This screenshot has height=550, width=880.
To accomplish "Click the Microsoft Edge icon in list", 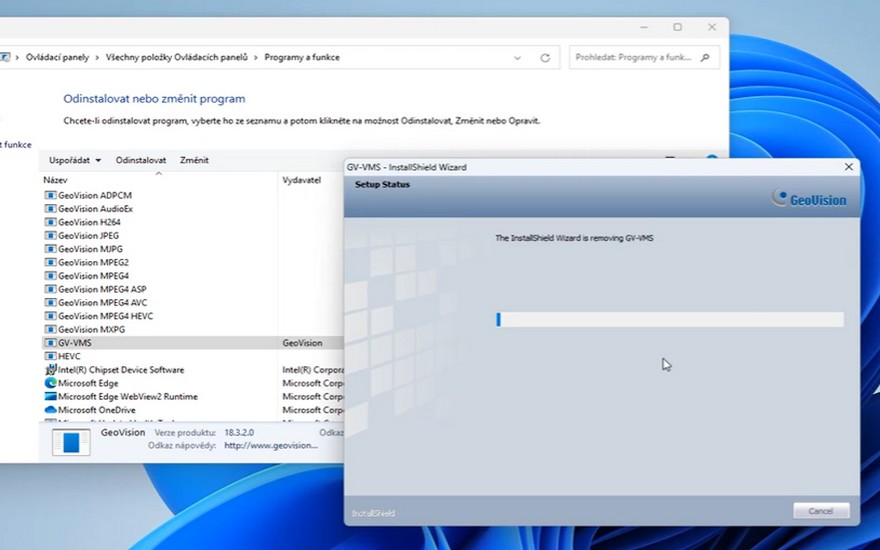I will tap(51, 383).
